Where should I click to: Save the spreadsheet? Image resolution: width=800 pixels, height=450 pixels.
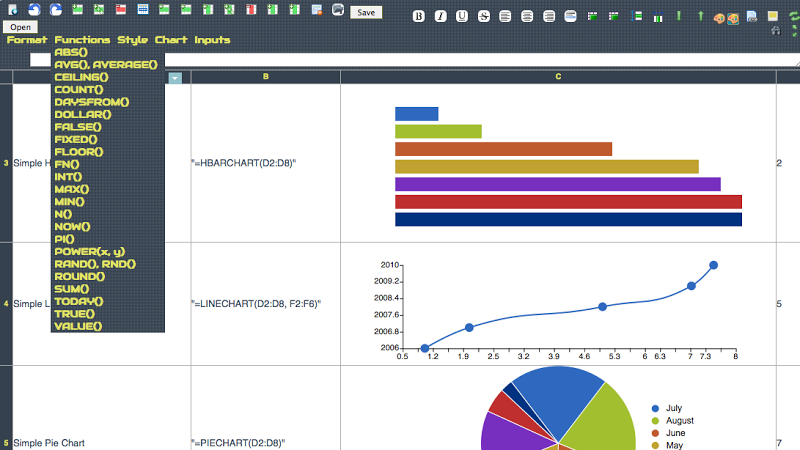[366, 12]
